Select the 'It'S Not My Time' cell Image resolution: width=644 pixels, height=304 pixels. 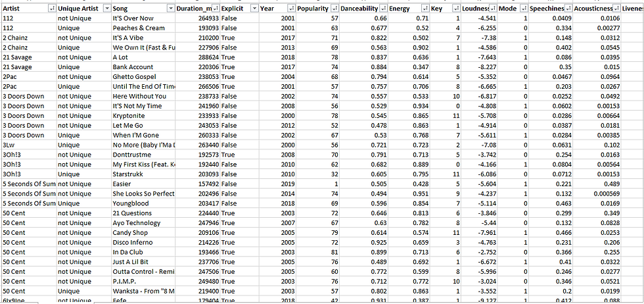(x=143, y=106)
